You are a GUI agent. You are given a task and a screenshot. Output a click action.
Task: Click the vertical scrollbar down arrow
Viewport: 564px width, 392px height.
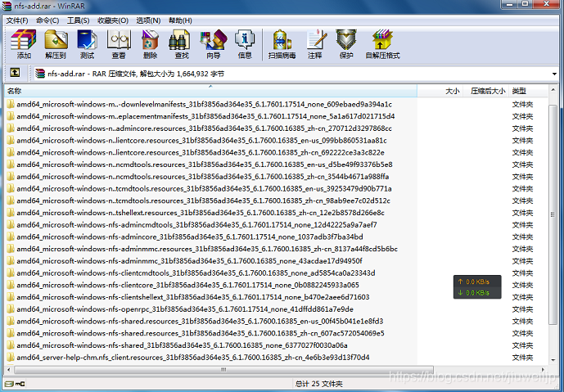pos(553,359)
